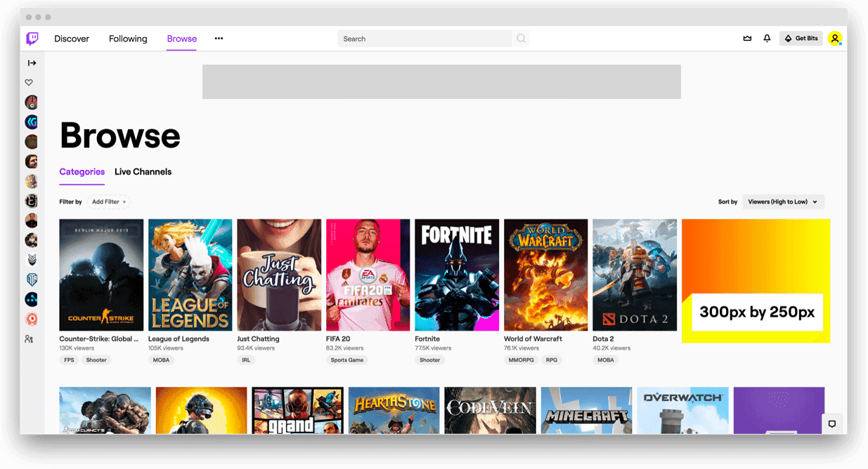
Task: Open the Prime loot crown icon
Action: pos(747,39)
